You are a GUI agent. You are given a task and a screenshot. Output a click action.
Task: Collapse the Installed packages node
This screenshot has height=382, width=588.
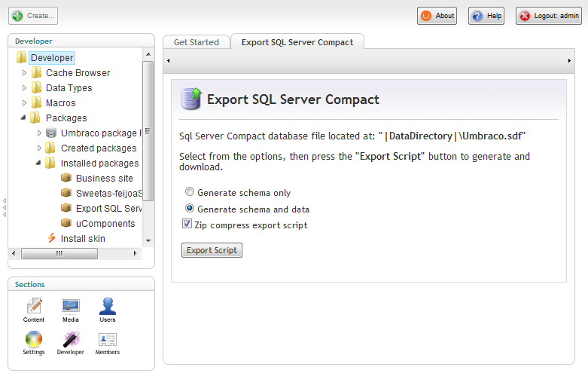[38, 163]
